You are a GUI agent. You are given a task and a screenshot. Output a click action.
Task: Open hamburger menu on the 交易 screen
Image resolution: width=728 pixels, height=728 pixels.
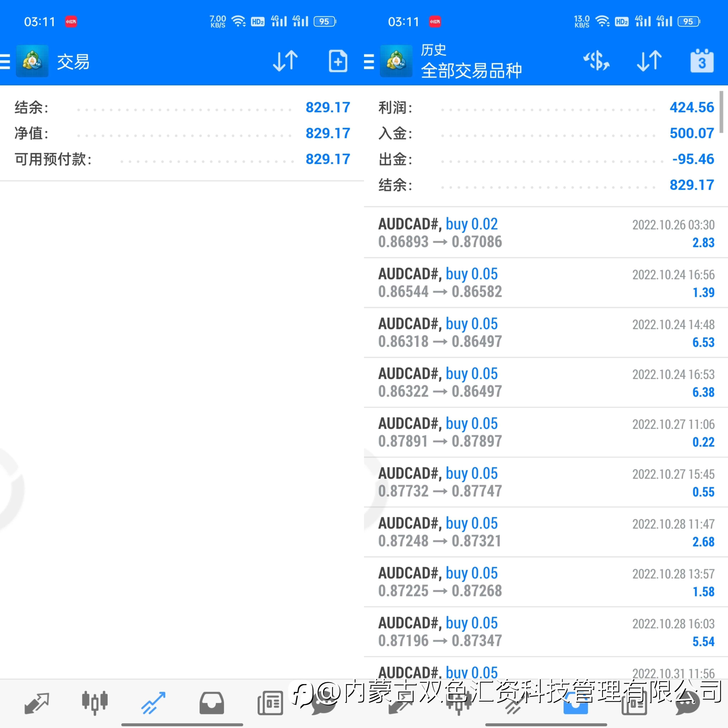tap(5, 61)
